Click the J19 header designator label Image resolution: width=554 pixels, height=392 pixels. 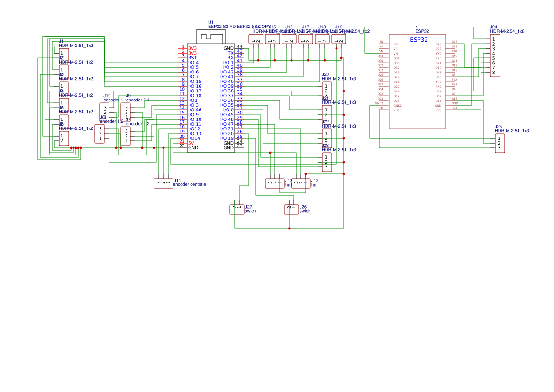(x=339, y=27)
